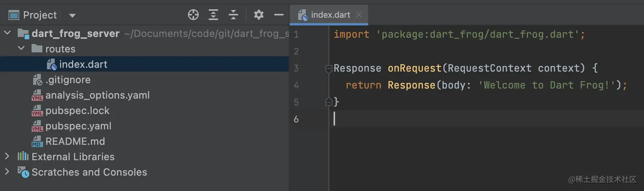Click the 'Welcome to Dart Frog!' string
Viewport: 644px width, 191px height.
[x=547, y=86]
